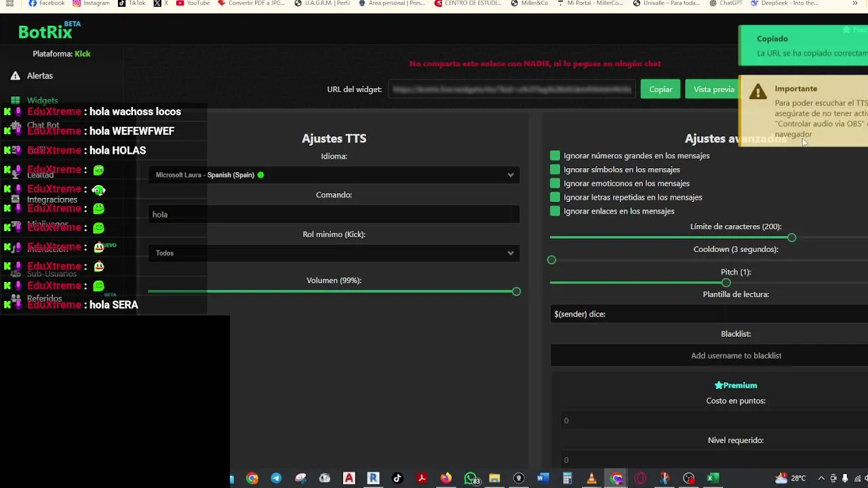Toggle Ignorar emoticonos en los mensajes
This screenshot has width=868, height=488.
(x=555, y=184)
